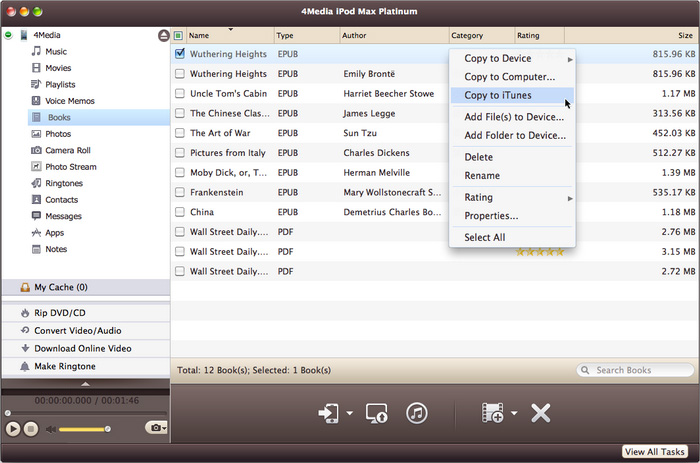Click the eject device icon next to 4Media
Screen dimensions: 700x463
(163, 35)
